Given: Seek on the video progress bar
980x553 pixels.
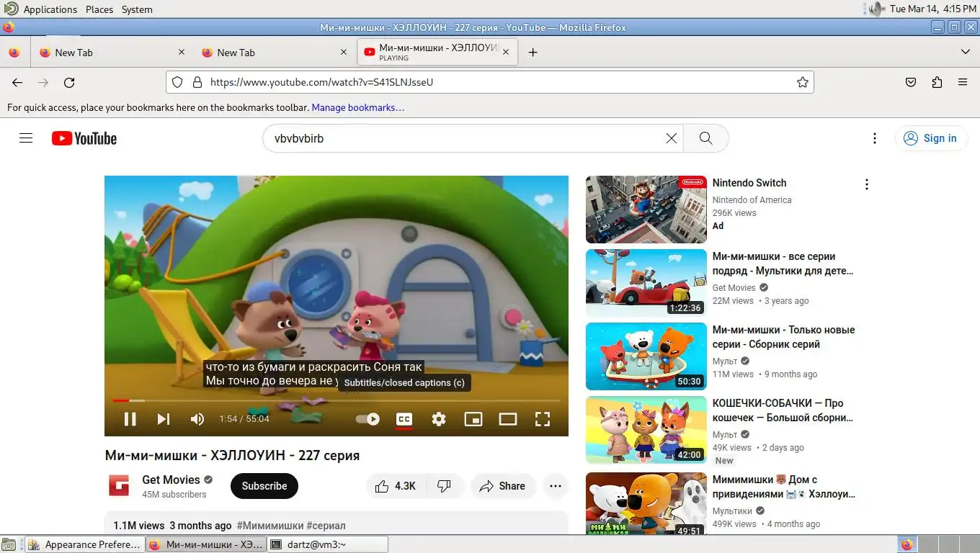Looking at the screenshot, I should (337, 400).
